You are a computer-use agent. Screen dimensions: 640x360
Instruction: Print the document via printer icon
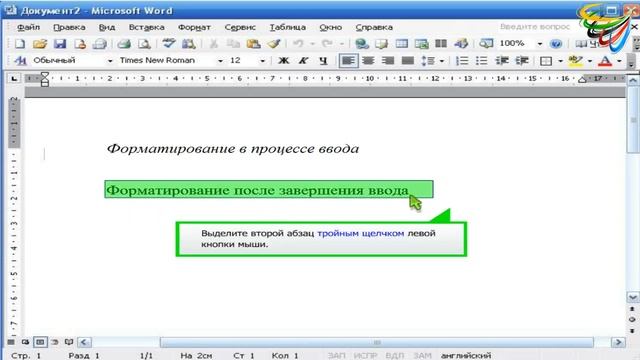click(124, 44)
